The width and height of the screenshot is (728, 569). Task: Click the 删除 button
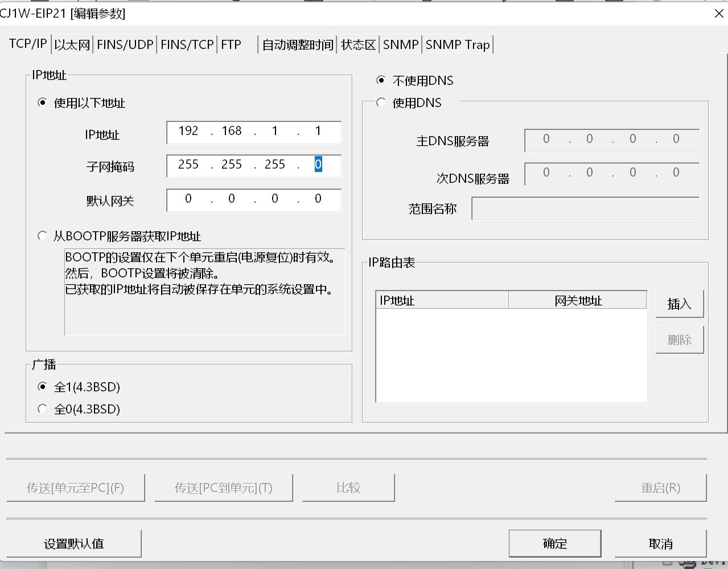click(x=680, y=340)
